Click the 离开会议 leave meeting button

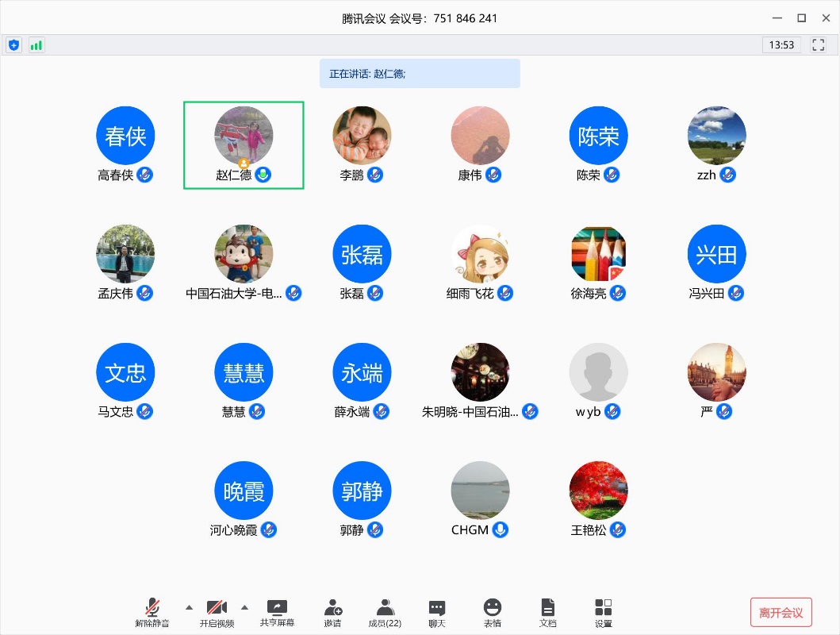781,613
